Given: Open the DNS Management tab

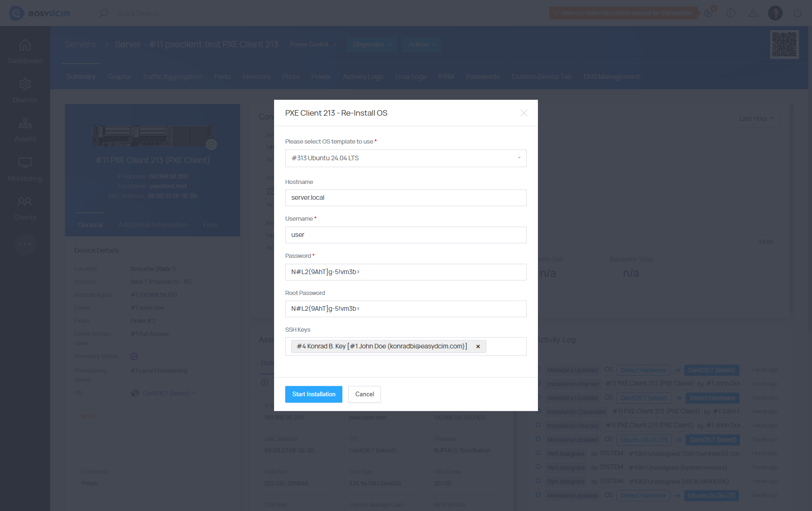Looking at the screenshot, I should tap(611, 77).
